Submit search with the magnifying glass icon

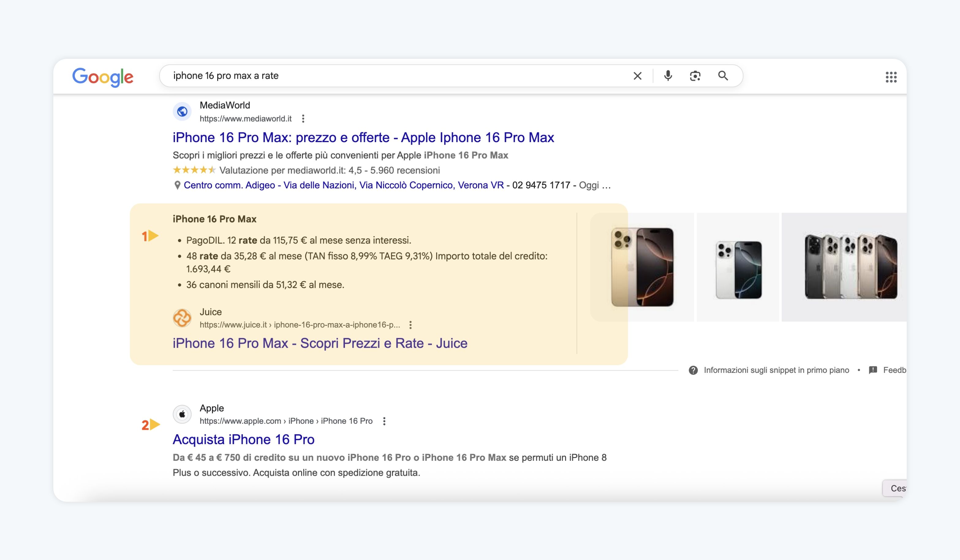[723, 76]
